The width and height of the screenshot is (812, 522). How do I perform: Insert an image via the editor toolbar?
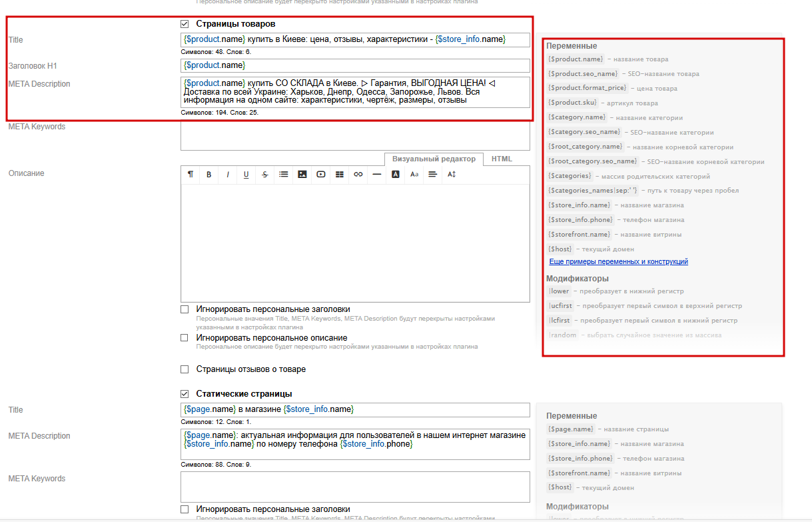coord(302,174)
